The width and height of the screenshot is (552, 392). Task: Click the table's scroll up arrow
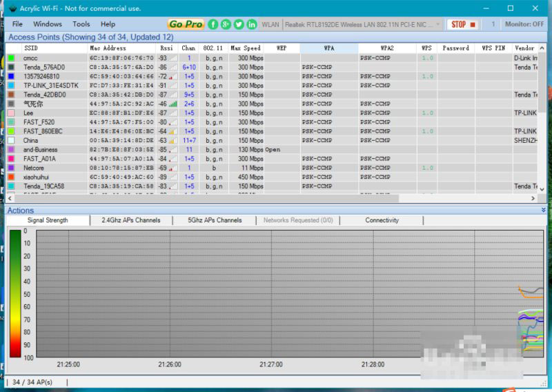coord(542,48)
